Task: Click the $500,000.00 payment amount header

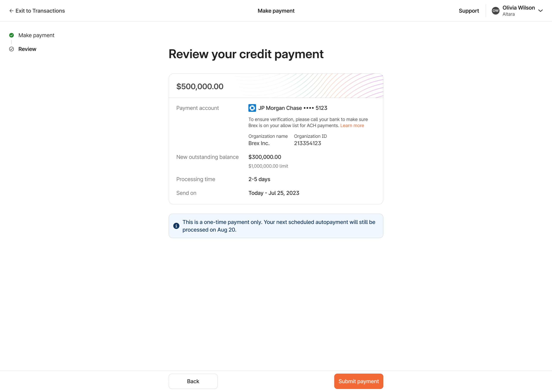Action: tap(200, 86)
